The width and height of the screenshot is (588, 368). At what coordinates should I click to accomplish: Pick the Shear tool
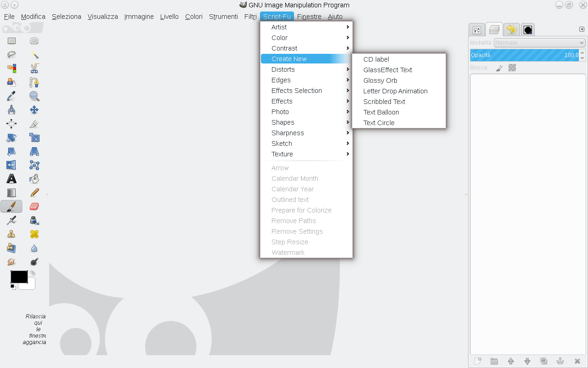click(11, 151)
